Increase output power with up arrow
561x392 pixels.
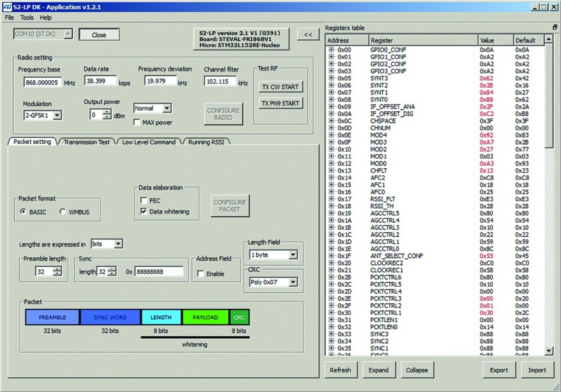point(107,113)
